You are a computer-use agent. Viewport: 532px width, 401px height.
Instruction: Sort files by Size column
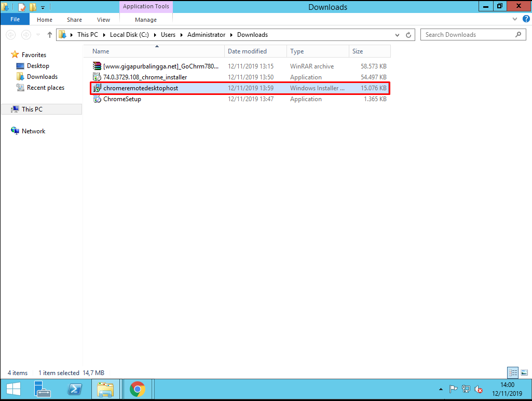pos(370,51)
